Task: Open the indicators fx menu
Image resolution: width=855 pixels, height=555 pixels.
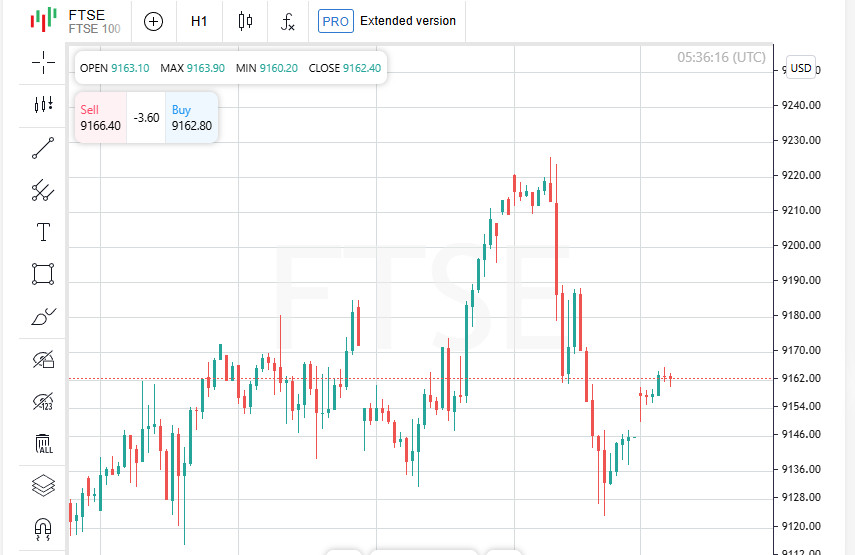Action: [288, 21]
